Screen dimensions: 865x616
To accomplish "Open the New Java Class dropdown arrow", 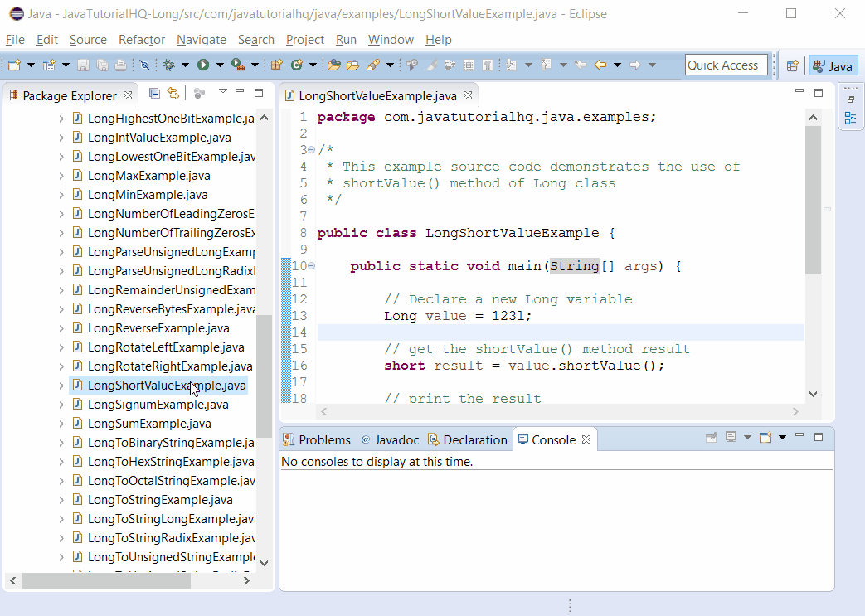I will (x=313, y=65).
